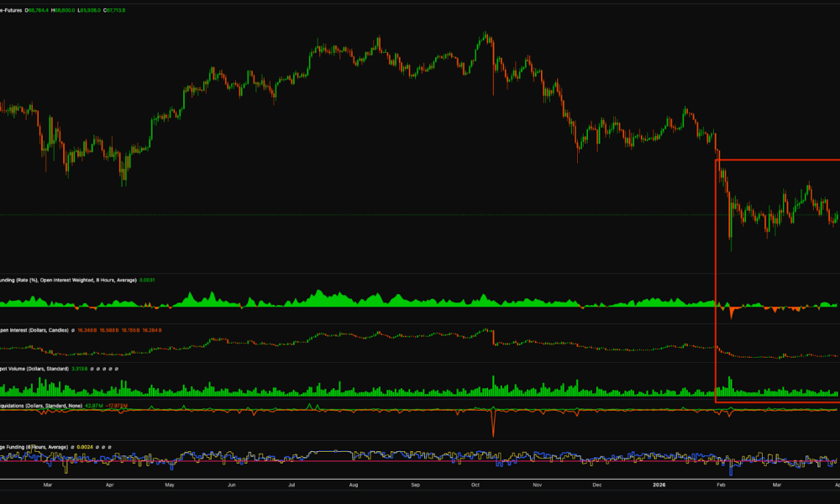The width and height of the screenshot is (840, 504).
Task: Click the 0.0031 funding rate value
Action: click(147, 280)
